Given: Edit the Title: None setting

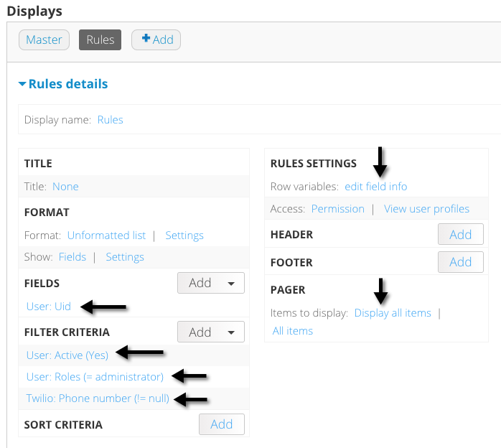Looking at the screenshot, I should pos(65,187).
